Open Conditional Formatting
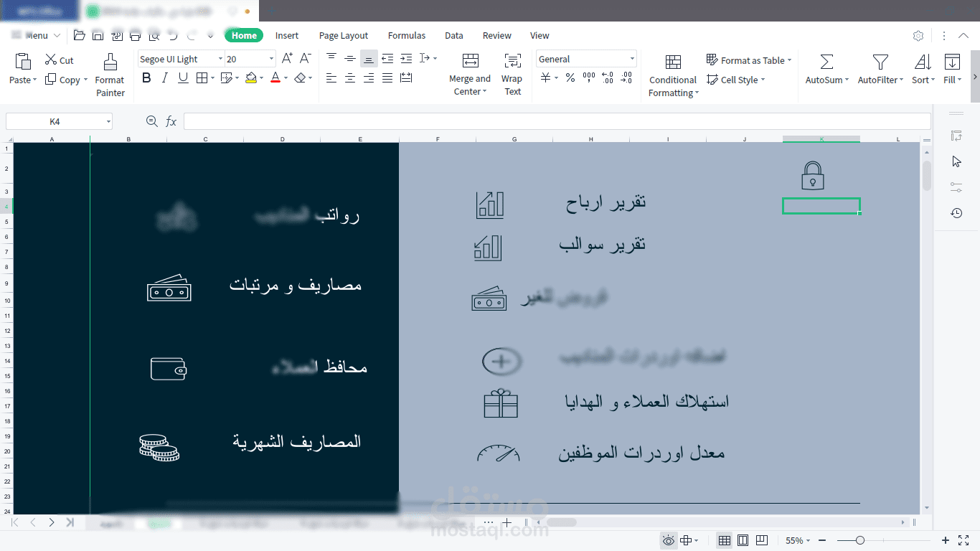The image size is (980, 551). coord(673,75)
